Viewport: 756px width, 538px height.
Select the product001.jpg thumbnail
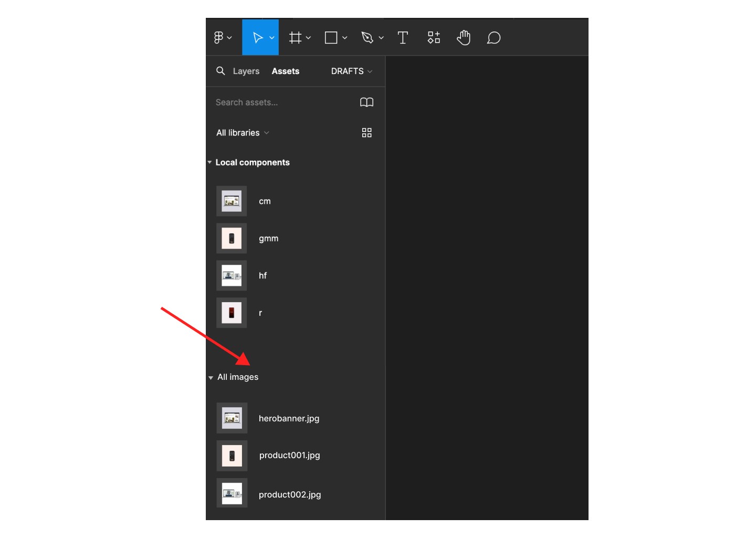(232, 456)
